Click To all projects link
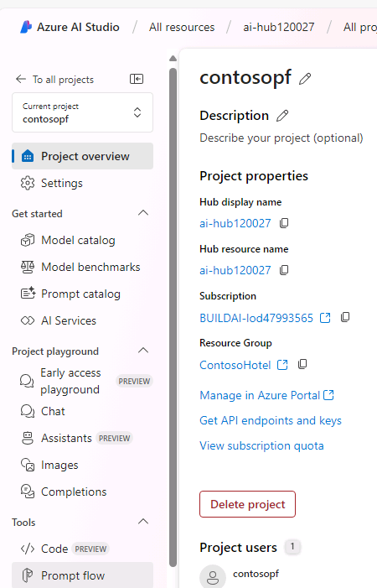The width and height of the screenshot is (377, 588). point(63,80)
